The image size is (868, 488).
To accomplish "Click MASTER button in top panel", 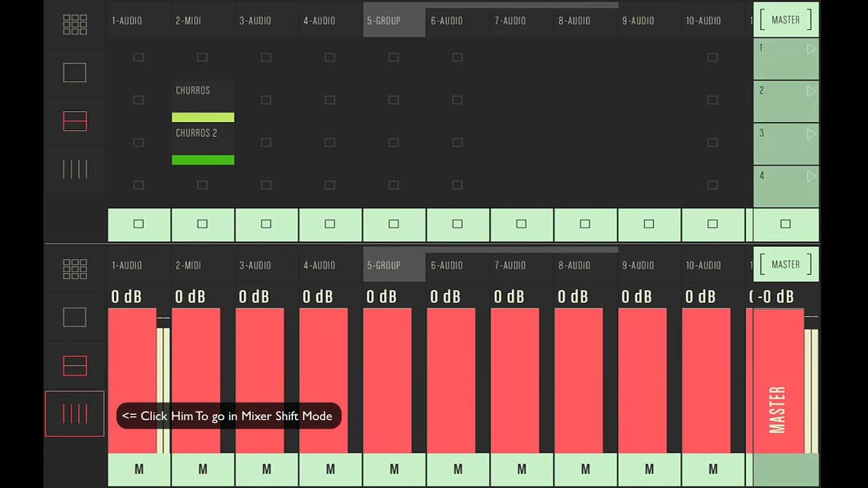I will 786,20.
